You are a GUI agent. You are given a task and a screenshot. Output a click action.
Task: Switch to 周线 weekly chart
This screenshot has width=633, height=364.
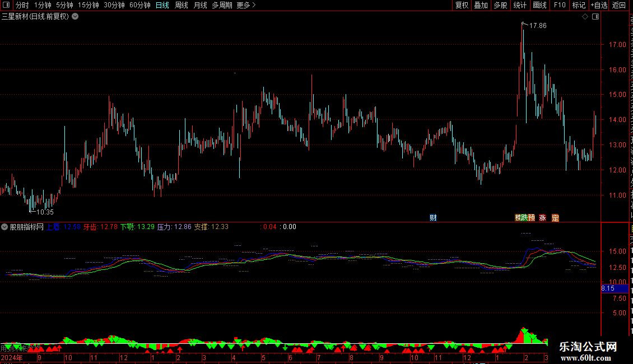point(181,5)
